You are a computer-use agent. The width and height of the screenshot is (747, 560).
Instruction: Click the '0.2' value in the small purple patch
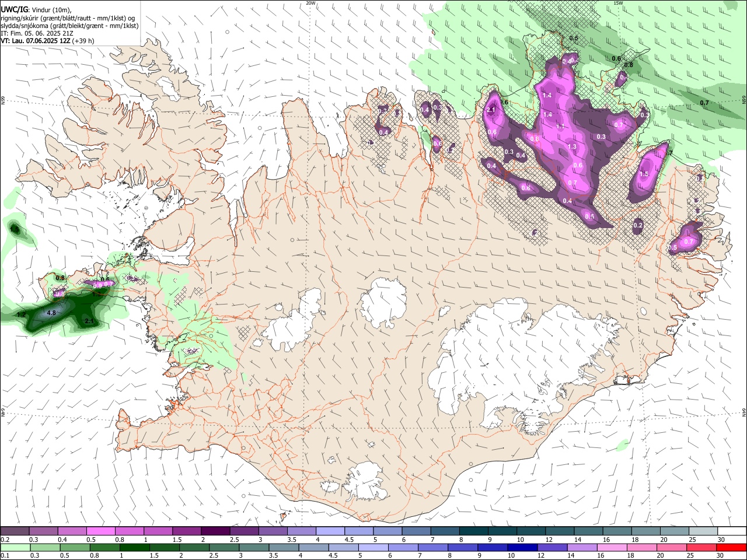638,226
